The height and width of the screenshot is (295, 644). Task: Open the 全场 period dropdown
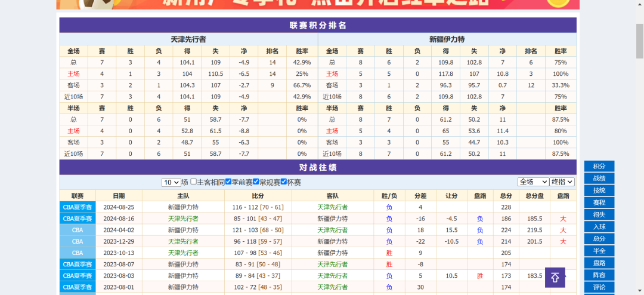[533, 182]
